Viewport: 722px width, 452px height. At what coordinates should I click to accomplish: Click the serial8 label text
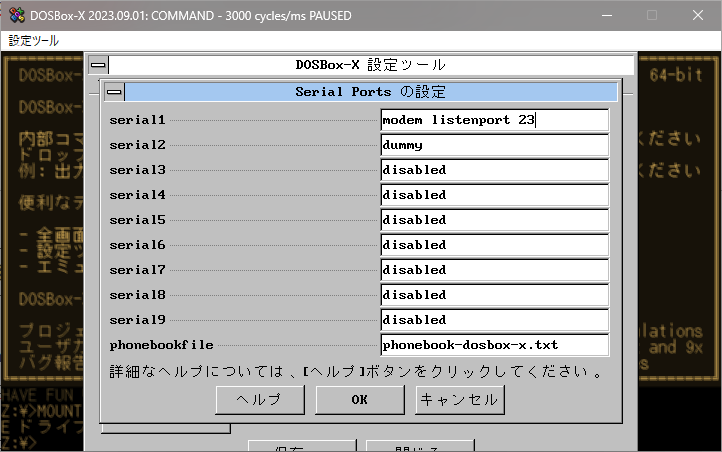pyautogui.click(x=137, y=295)
